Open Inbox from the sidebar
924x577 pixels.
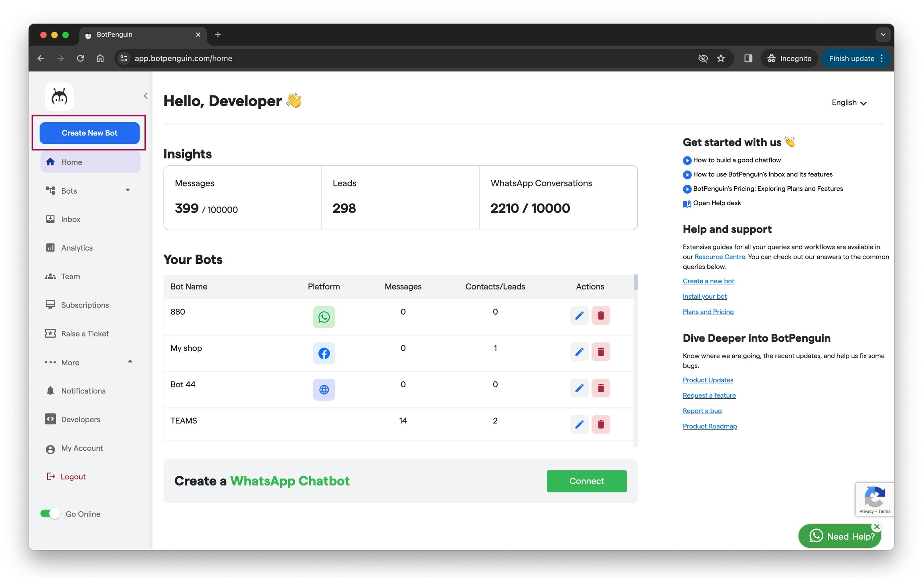point(71,219)
